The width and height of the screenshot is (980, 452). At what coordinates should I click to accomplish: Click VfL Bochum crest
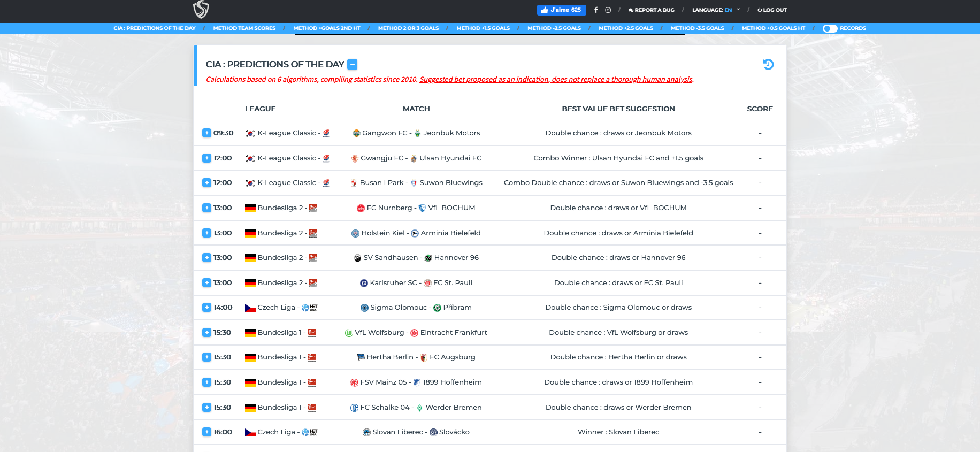tap(422, 208)
